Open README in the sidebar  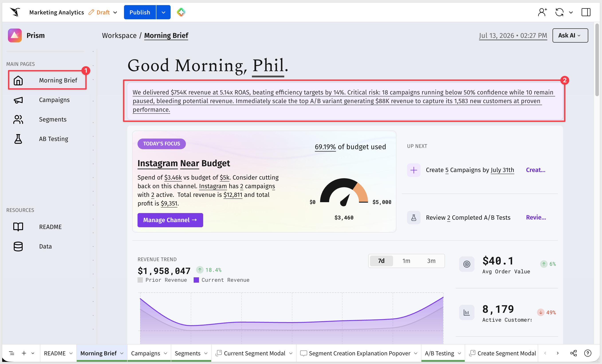tap(50, 227)
